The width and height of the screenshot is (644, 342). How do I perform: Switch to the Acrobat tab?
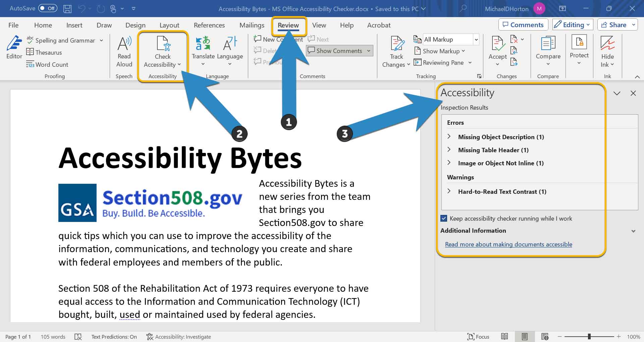coord(379,25)
